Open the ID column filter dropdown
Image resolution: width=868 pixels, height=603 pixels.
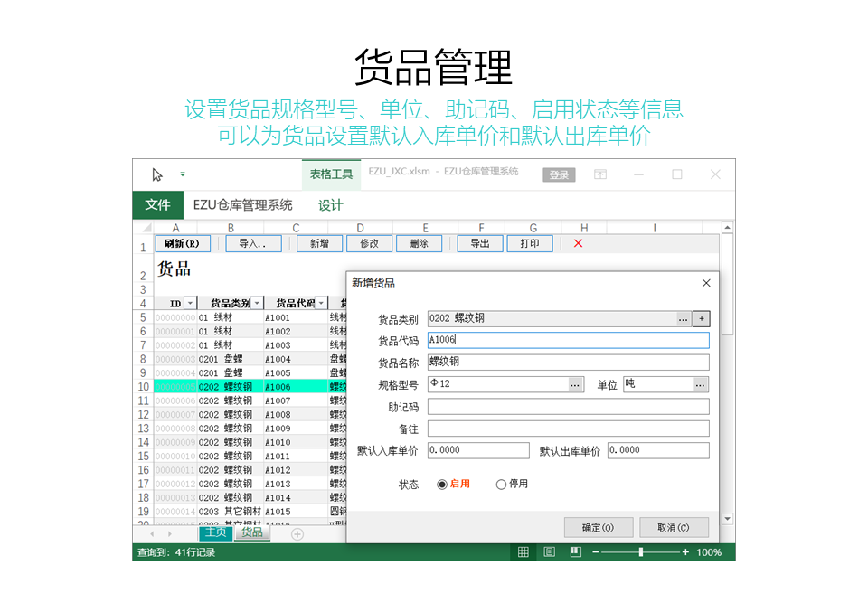coord(190,304)
